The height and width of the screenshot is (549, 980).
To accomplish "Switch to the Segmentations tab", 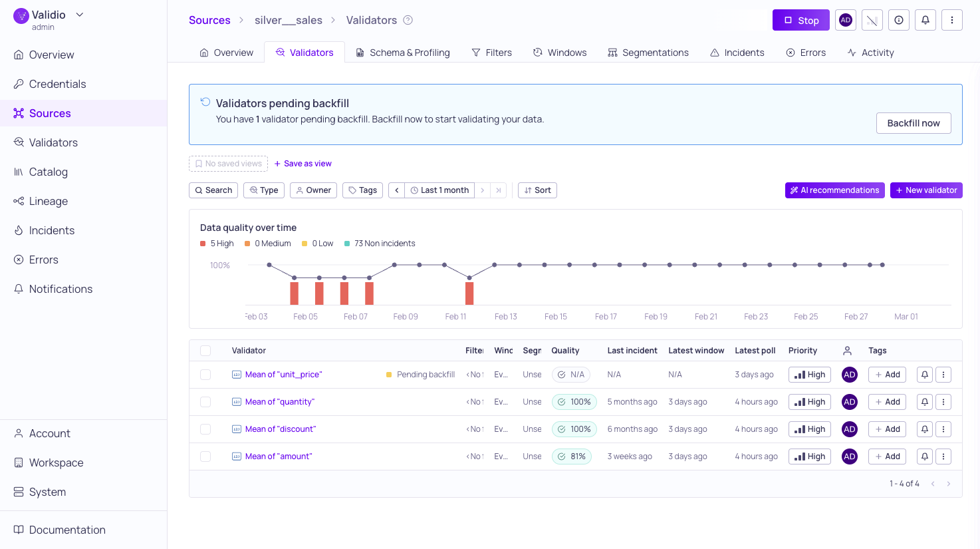I will coord(648,53).
